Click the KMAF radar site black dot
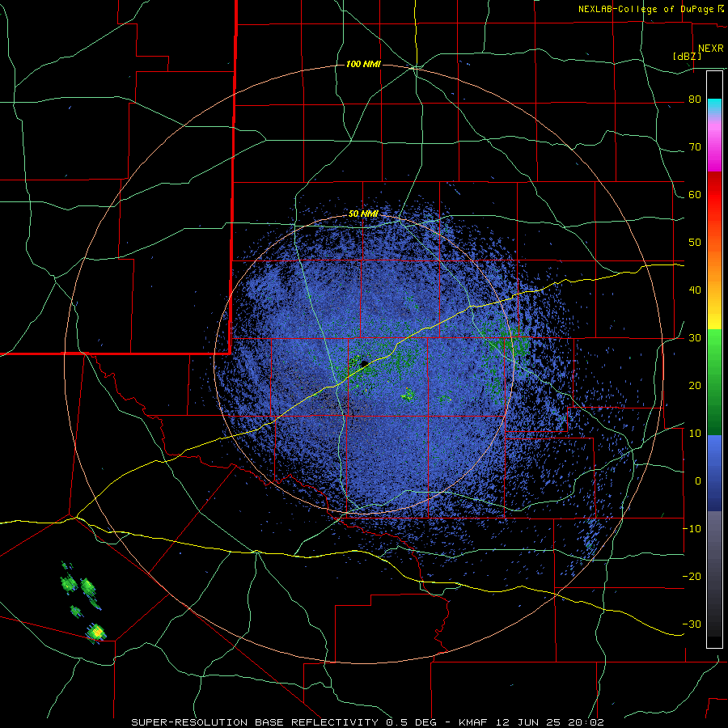728x728 pixels. (365, 363)
